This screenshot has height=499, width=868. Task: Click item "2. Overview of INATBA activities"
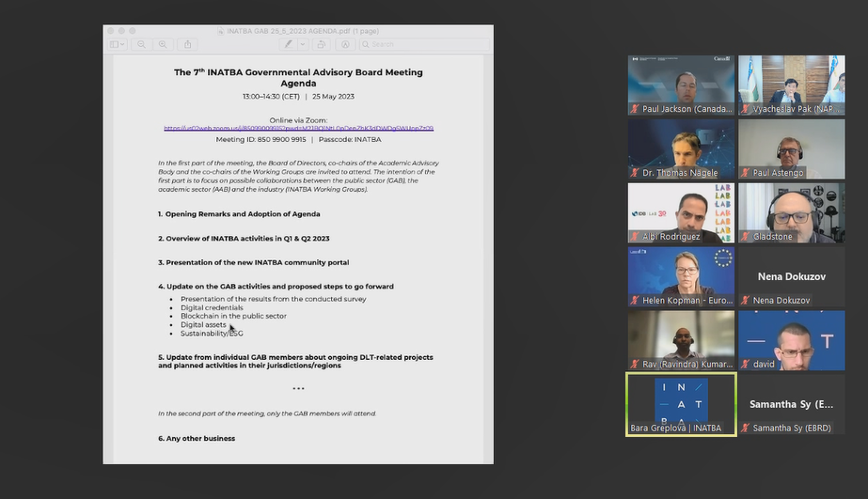click(244, 239)
